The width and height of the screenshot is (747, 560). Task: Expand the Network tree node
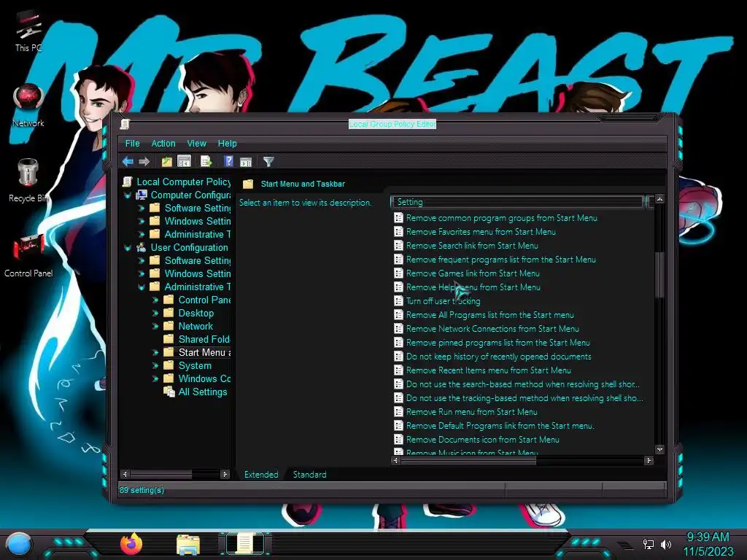coord(155,326)
